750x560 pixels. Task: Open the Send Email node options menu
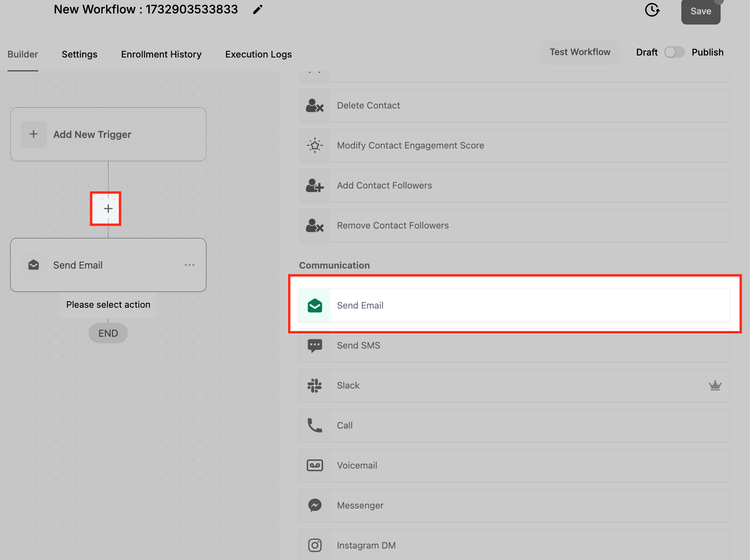coord(189,265)
